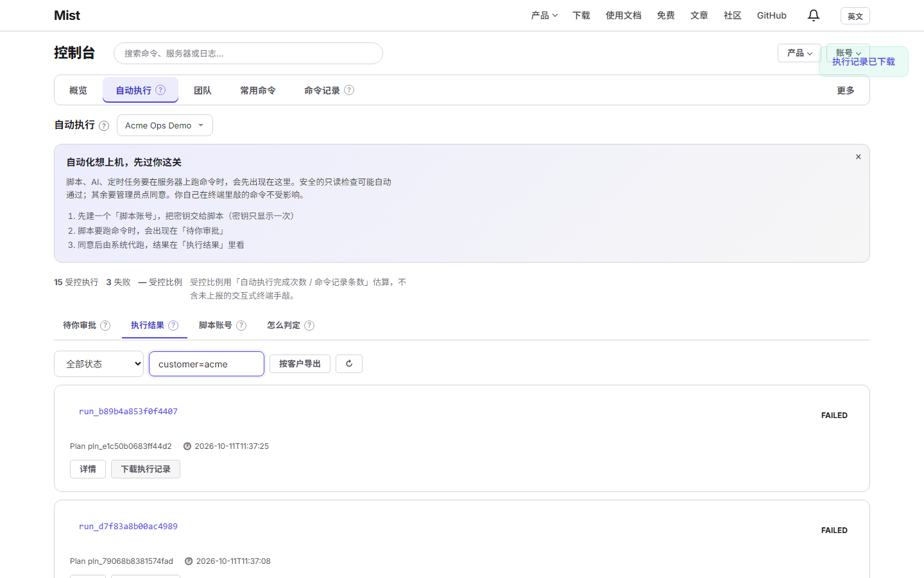The height and width of the screenshot is (578, 924).
Task: Click clock icon beside 2026-10-11T11:37:08
Action: tap(189, 561)
